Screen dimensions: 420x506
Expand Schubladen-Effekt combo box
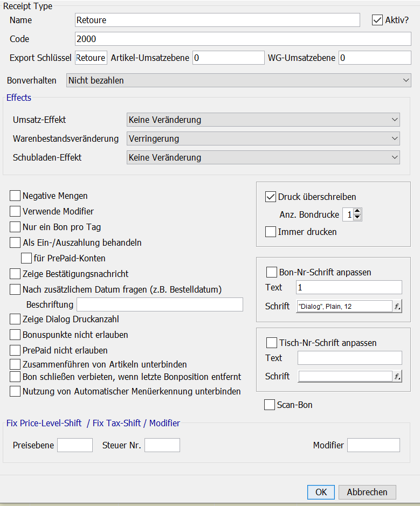click(x=263, y=157)
